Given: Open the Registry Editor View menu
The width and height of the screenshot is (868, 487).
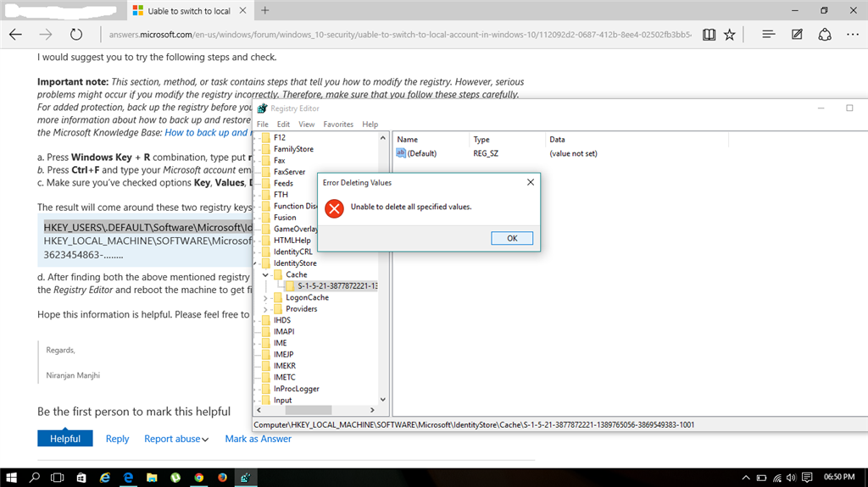Looking at the screenshot, I should [x=306, y=124].
